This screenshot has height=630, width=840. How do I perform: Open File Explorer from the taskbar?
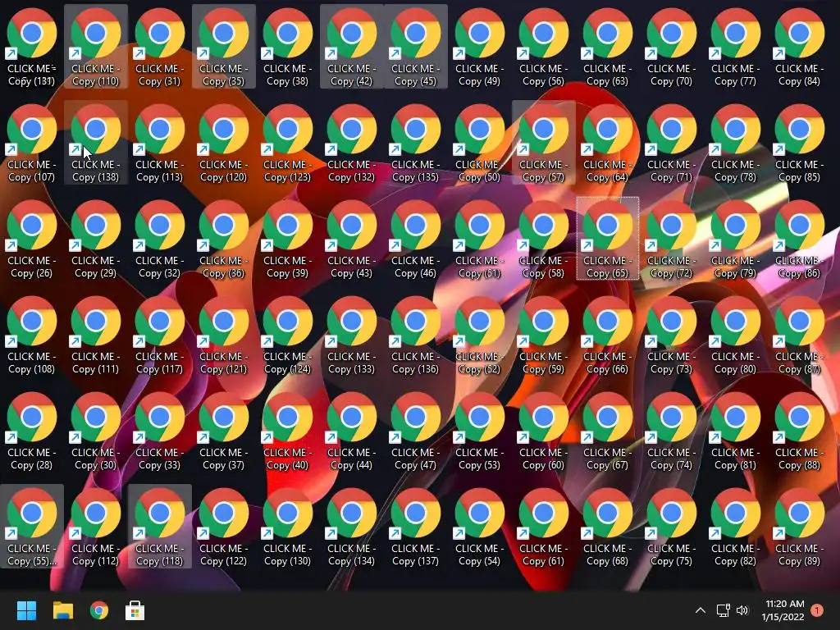click(62, 610)
